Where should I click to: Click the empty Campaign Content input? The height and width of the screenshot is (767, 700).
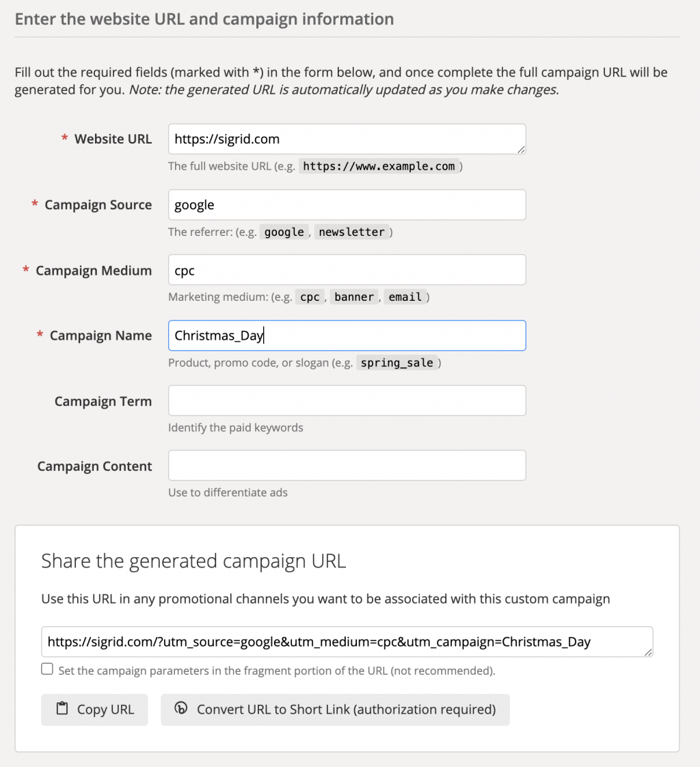tap(347, 466)
